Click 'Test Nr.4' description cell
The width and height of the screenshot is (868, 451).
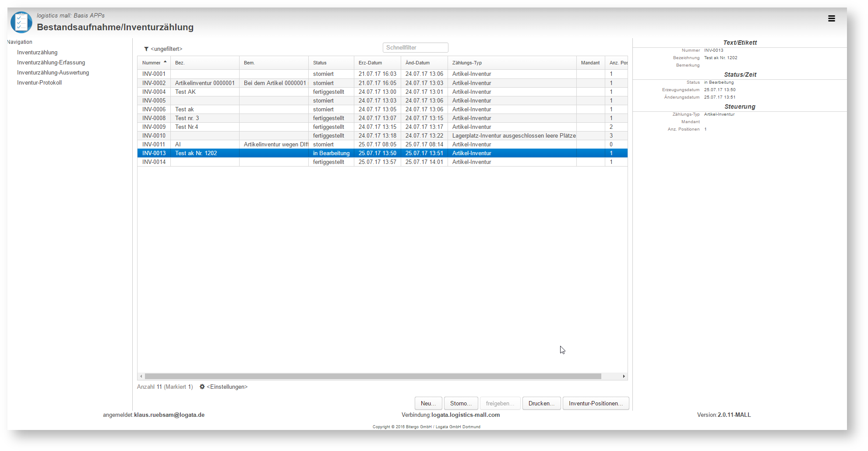pyautogui.click(x=205, y=127)
